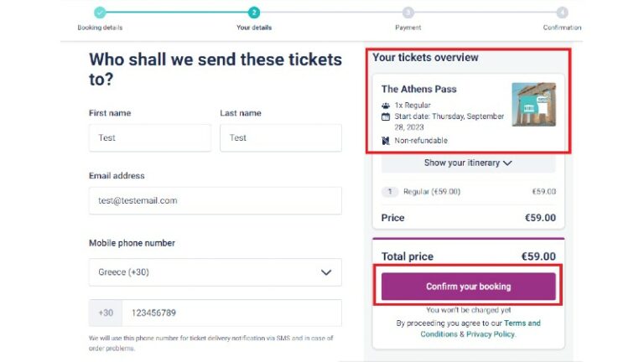This screenshot has width=644, height=362.
Task: Click the dropdown chevron in country selector
Action: coord(325,272)
